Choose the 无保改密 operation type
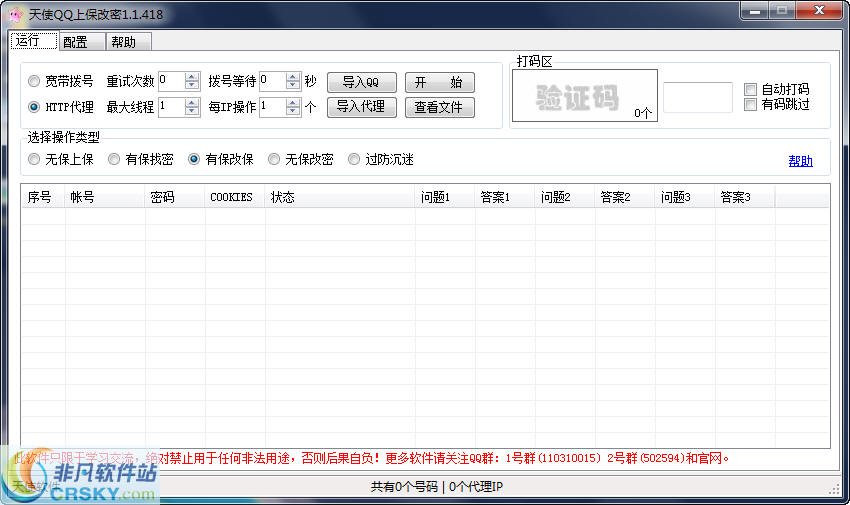 [x=301, y=159]
